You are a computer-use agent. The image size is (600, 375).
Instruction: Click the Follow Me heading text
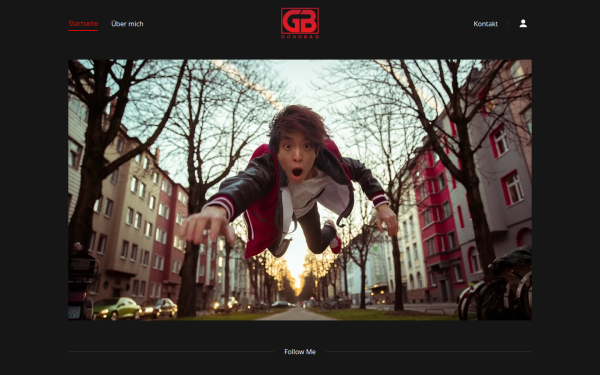[300, 352]
